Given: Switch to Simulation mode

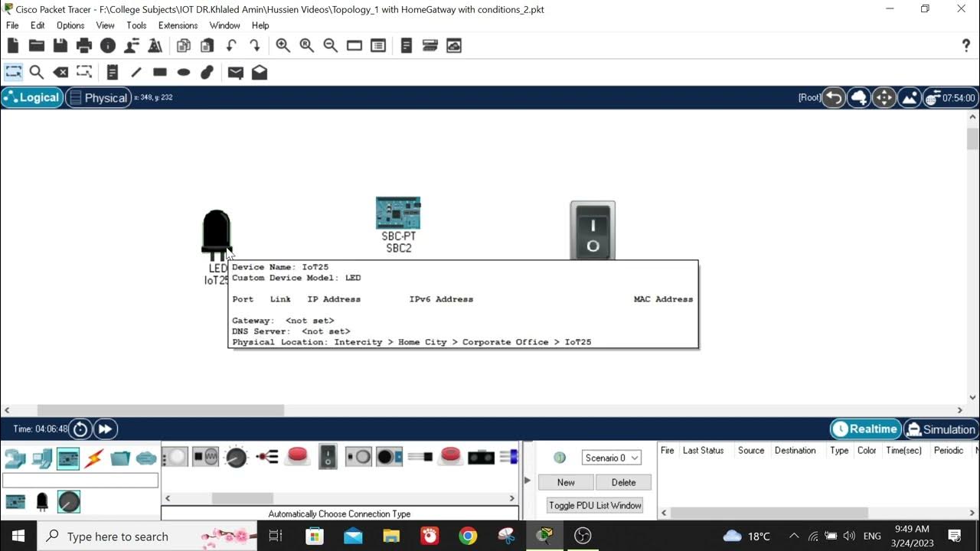Looking at the screenshot, I should (x=941, y=429).
